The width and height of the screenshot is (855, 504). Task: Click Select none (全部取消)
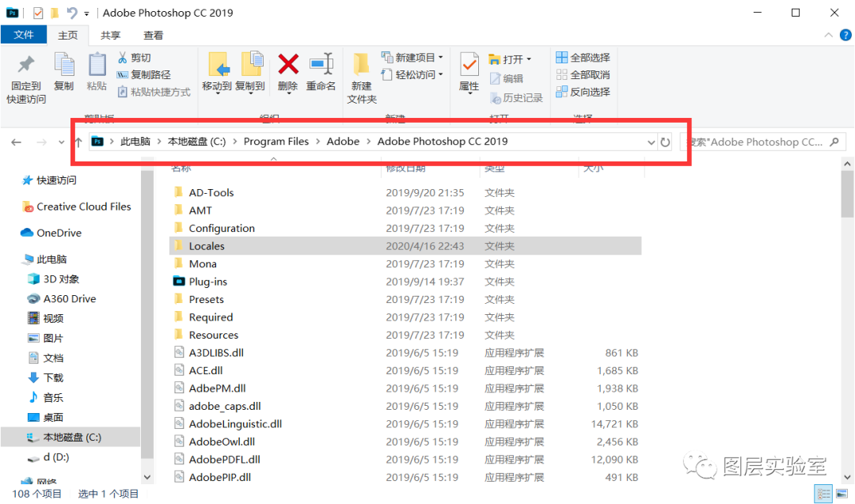[583, 74]
